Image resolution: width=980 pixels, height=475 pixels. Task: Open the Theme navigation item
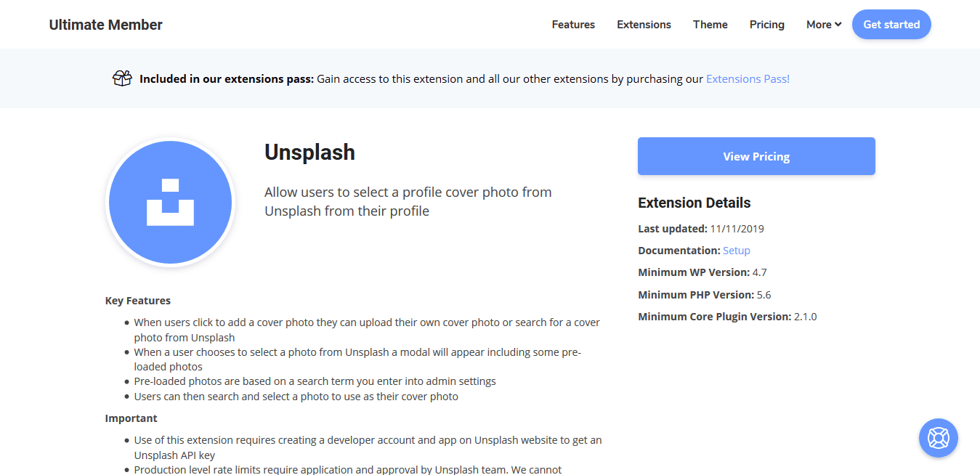[710, 25]
